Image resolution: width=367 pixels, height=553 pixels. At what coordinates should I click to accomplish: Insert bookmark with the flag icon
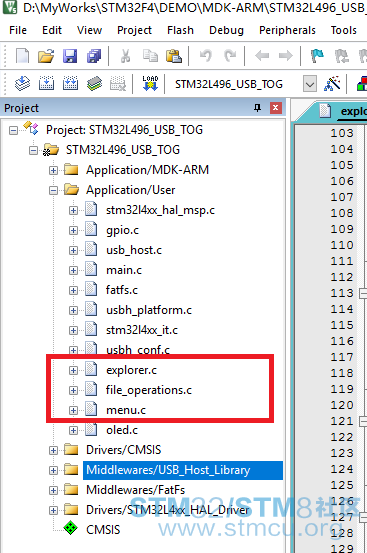coord(317,56)
